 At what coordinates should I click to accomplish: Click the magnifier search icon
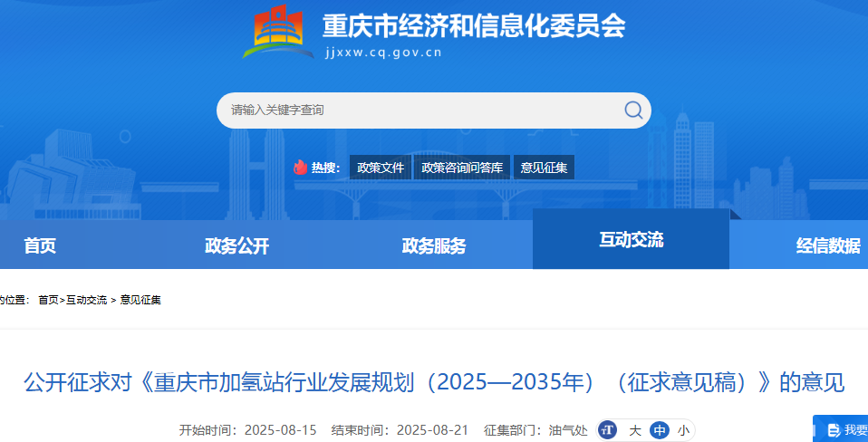[x=633, y=110]
